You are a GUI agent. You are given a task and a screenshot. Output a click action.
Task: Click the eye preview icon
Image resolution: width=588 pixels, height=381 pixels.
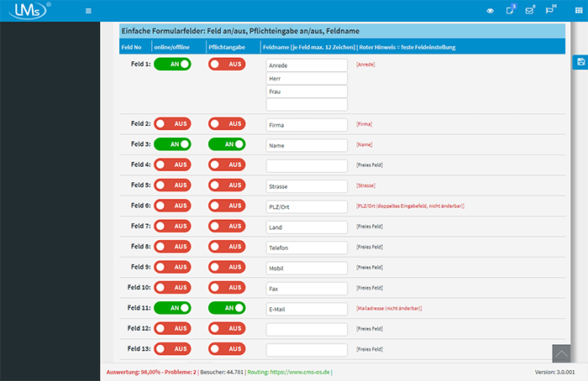pos(491,11)
